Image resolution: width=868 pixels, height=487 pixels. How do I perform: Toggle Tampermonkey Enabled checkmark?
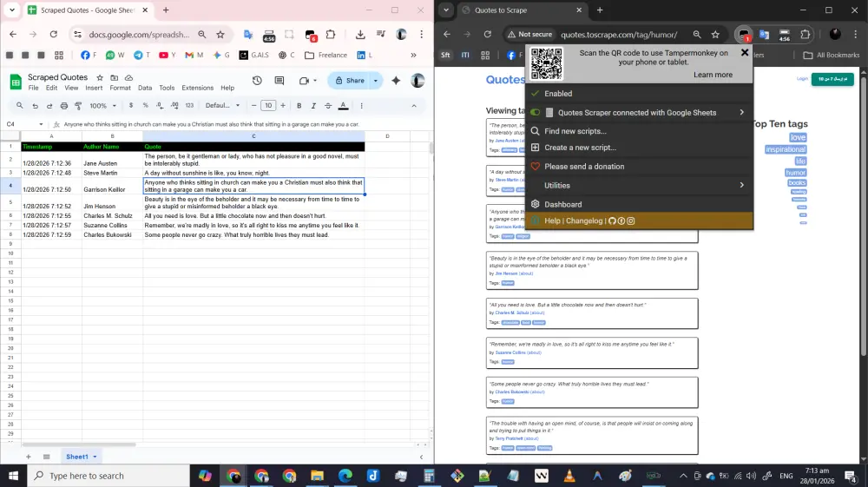click(536, 94)
